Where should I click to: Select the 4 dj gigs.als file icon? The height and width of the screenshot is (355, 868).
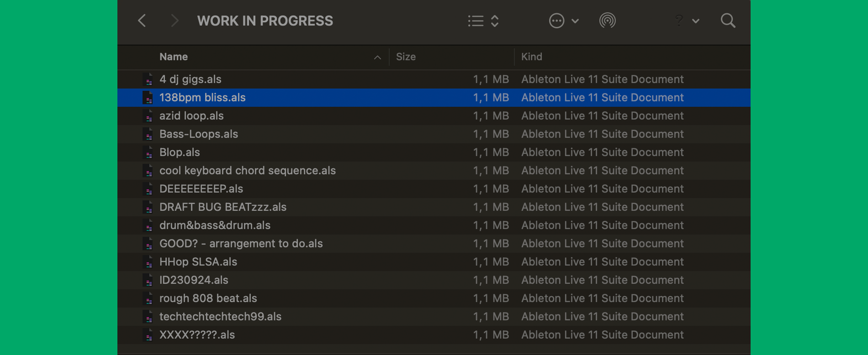(x=148, y=79)
